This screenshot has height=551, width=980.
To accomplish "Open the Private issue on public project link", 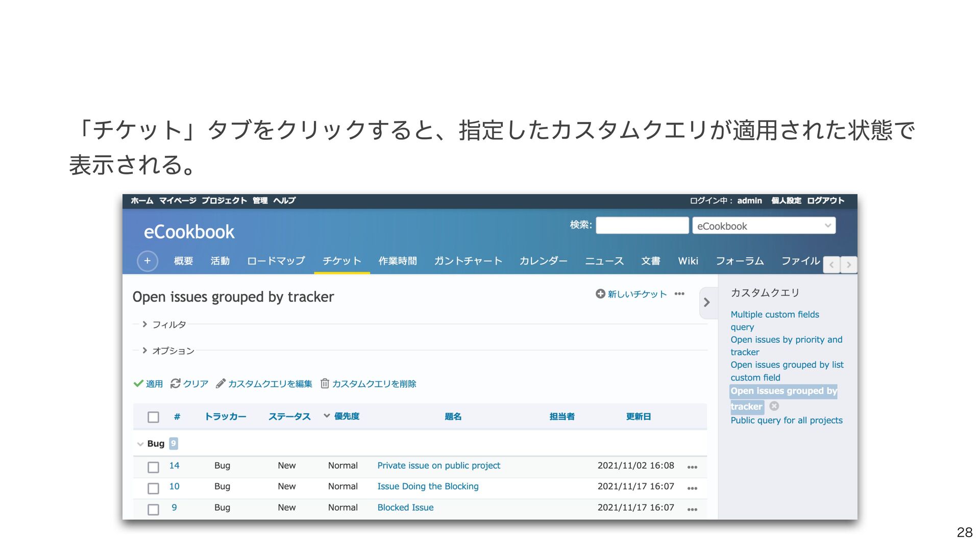I will tap(438, 465).
